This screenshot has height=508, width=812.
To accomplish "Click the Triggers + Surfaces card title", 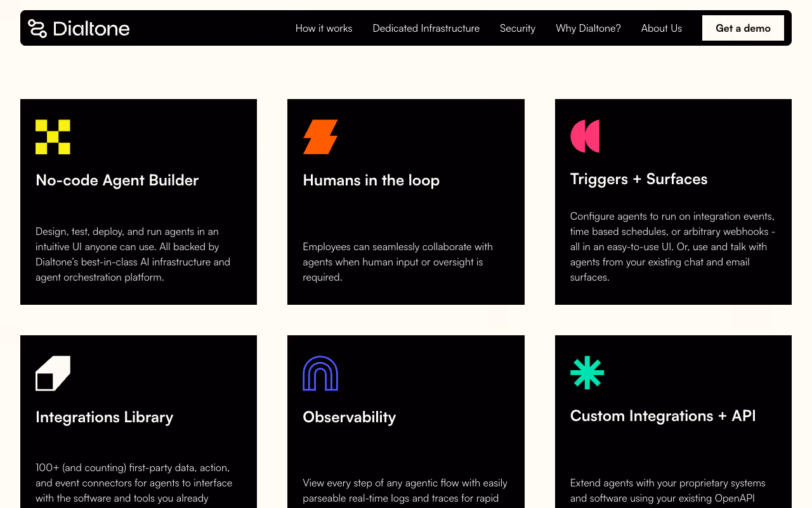I will pos(639,179).
